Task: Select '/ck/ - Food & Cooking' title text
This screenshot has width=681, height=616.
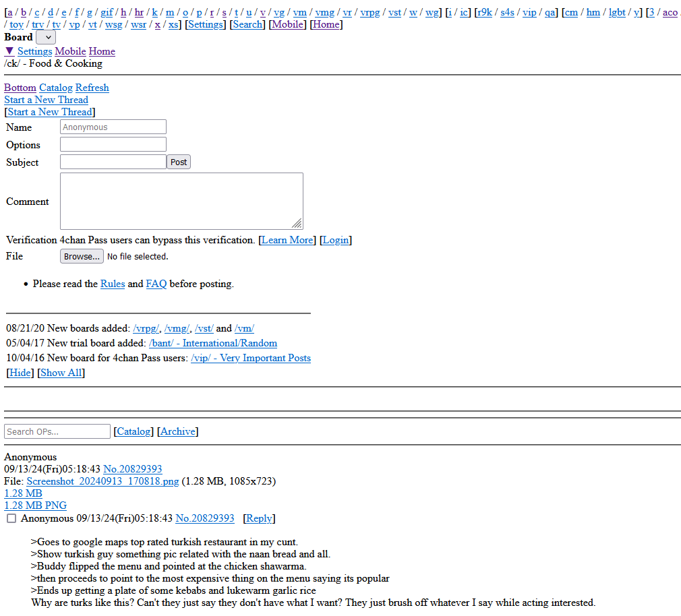Action: pos(53,63)
